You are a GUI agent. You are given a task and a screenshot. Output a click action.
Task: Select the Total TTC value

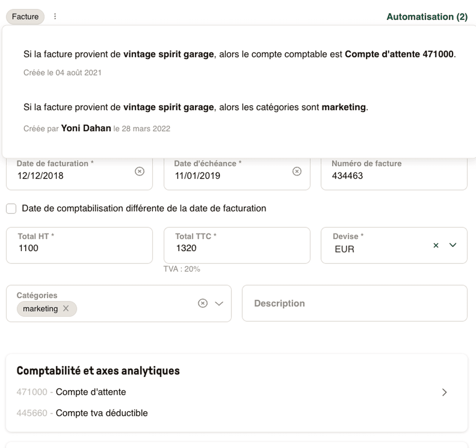[x=186, y=248]
